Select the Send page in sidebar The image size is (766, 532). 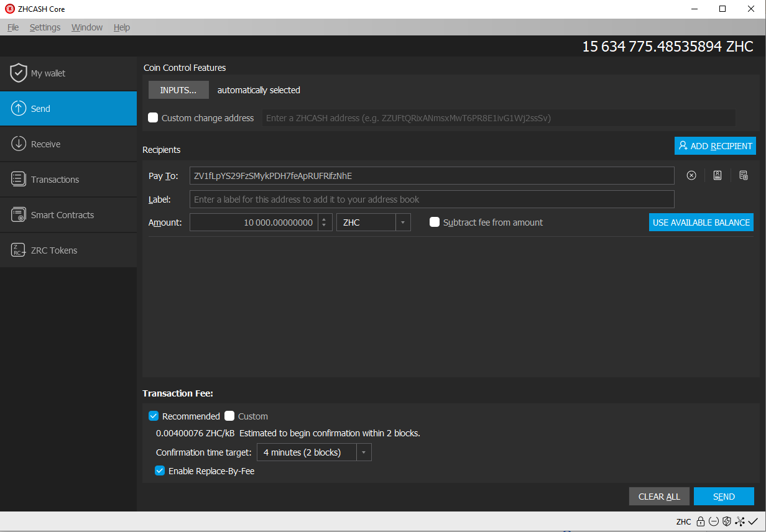pyautogui.click(x=68, y=109)
